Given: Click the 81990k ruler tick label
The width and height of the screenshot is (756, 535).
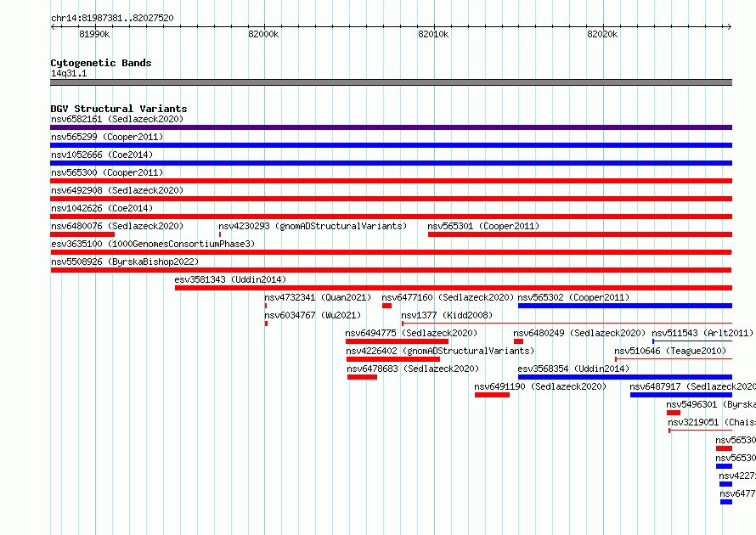Looking at the screenshot, I should (94, 34).
